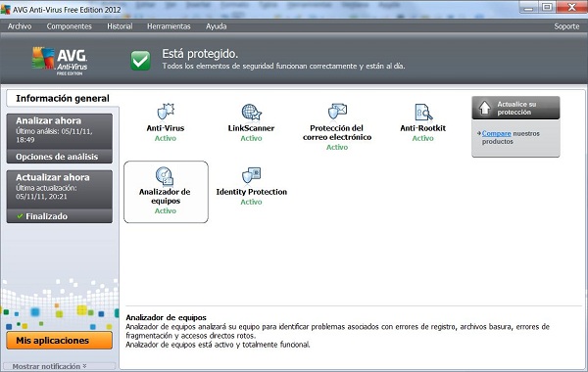This screenshot has width=588, height=372.
Task: Open Mis aplicaciones orange button
Action: tap(59, 340)
